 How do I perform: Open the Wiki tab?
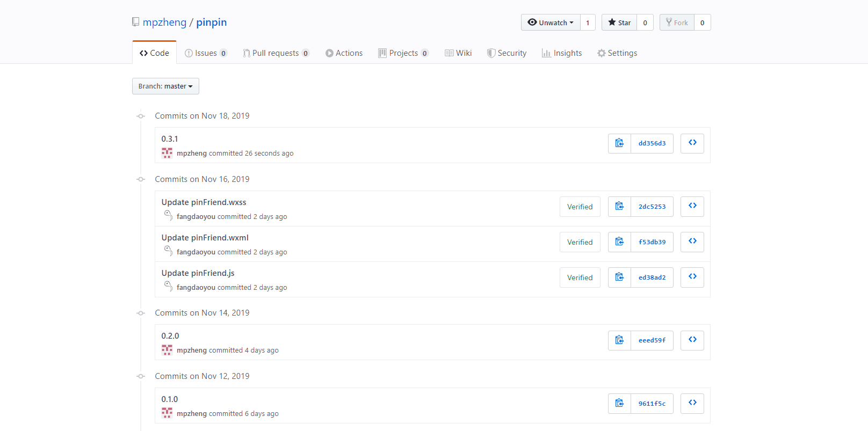pos(458,53)
